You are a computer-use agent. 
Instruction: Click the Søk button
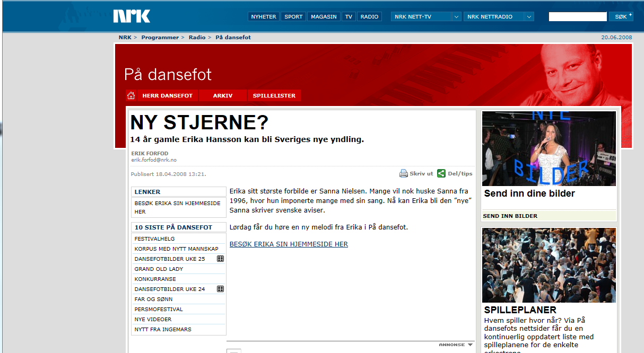pos(621,16)
